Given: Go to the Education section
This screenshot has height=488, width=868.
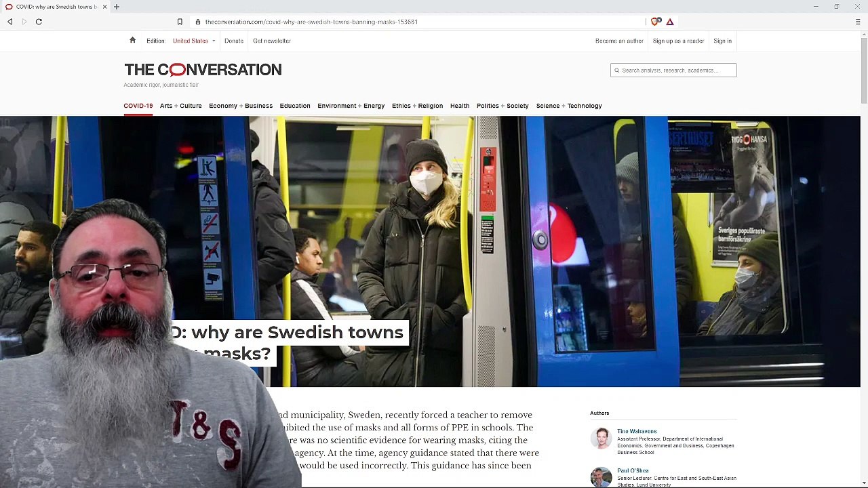Looking at the screenshot, I should pyautogui.click(x=295, y=106).
